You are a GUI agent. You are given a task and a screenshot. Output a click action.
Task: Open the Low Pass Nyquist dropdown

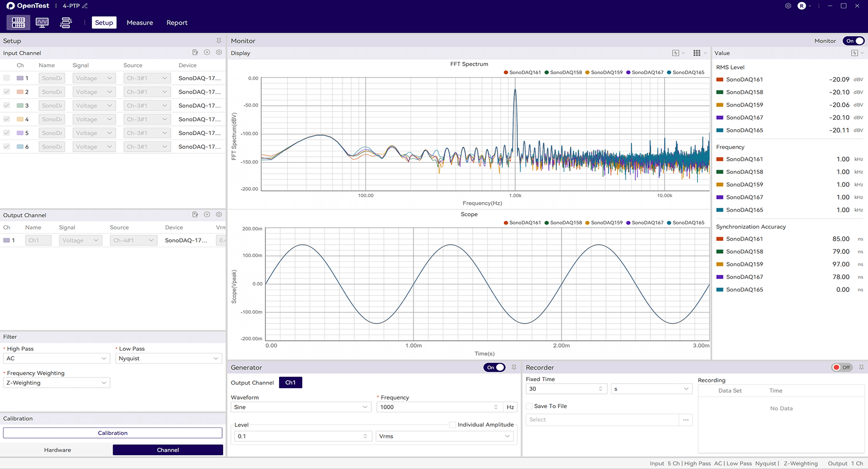[x=168, y=358]
